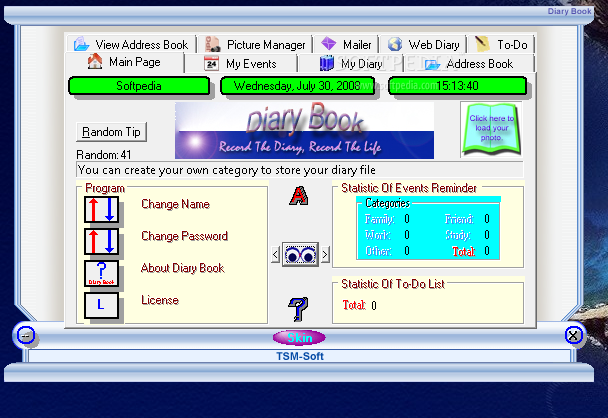Click the Work count label

[x=378, y=235]
